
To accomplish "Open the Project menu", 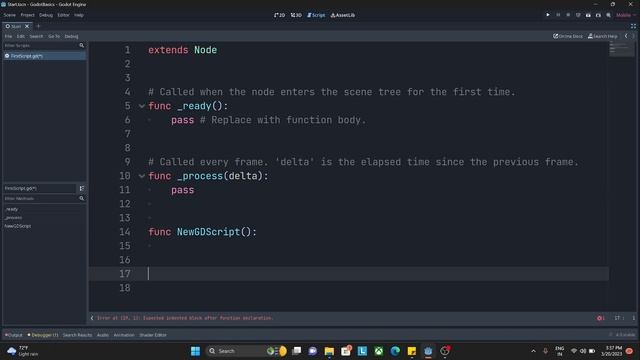I will (x=27, y=15).
